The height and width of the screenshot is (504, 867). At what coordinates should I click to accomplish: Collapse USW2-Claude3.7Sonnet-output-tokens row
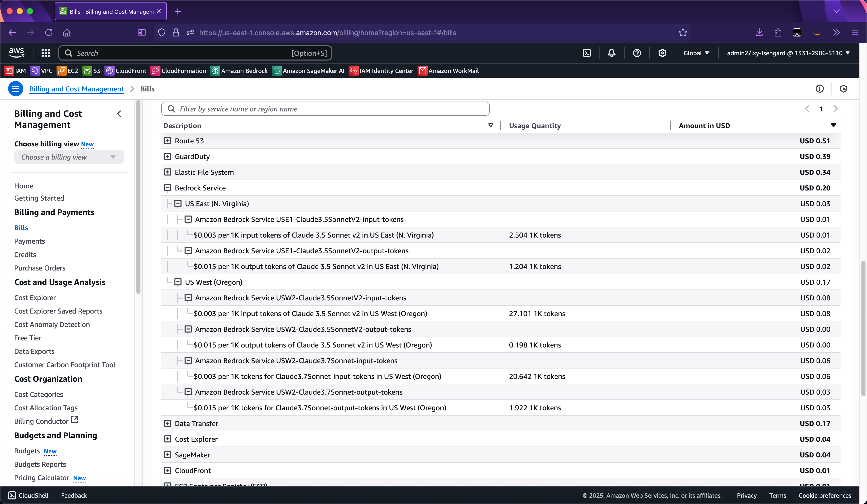point(188,392)
